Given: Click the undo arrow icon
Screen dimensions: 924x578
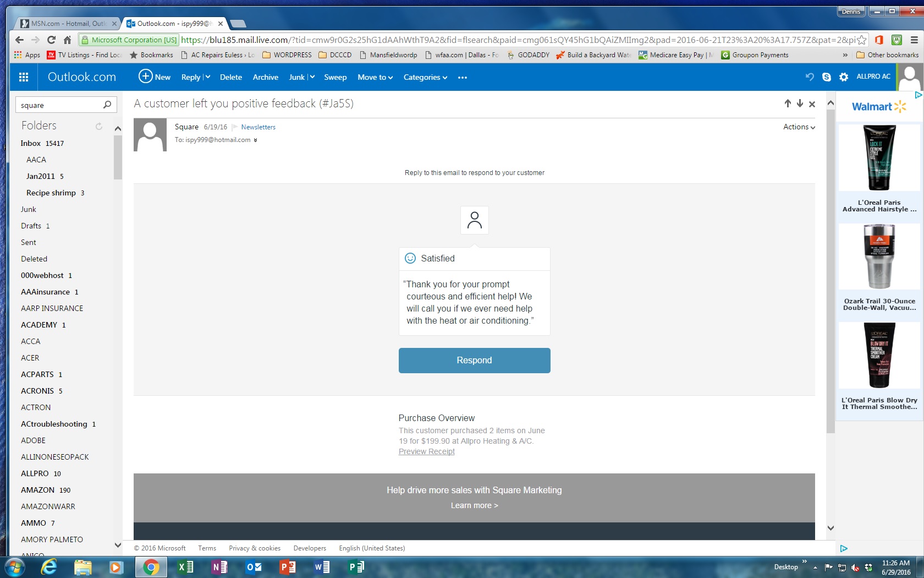Looking at the screenshot, I should click(809, 77).
